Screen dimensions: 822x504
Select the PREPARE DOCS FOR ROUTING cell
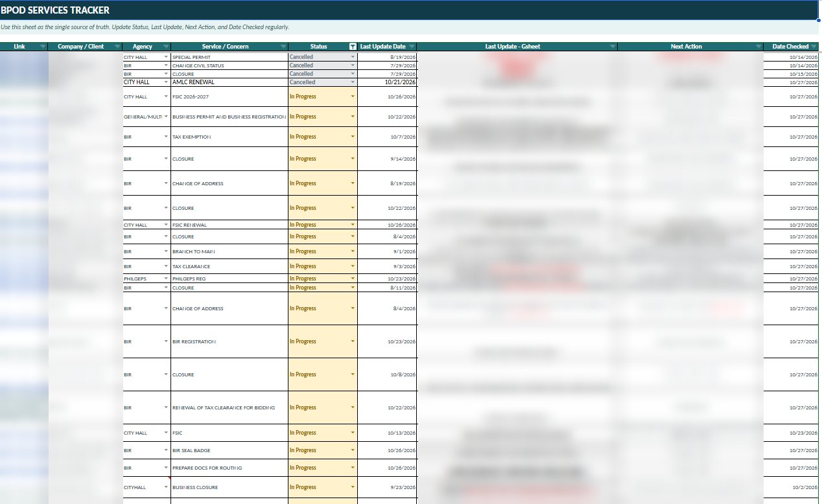tap(229, 468)
